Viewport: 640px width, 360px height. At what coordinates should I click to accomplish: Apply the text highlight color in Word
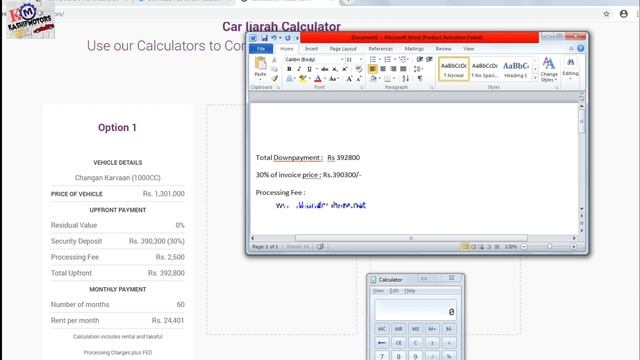click(x=302, y=79)
